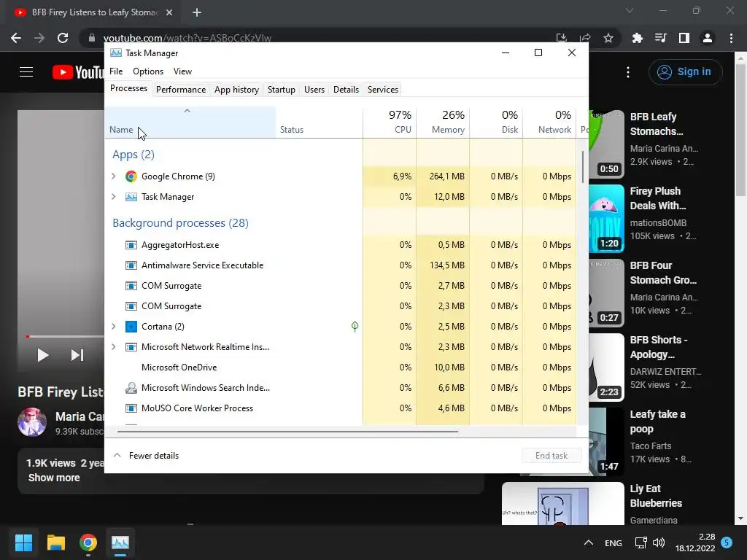Switch to the Performance tab
This screenshot has width=747, height=560.
click(x=181, y=90)
